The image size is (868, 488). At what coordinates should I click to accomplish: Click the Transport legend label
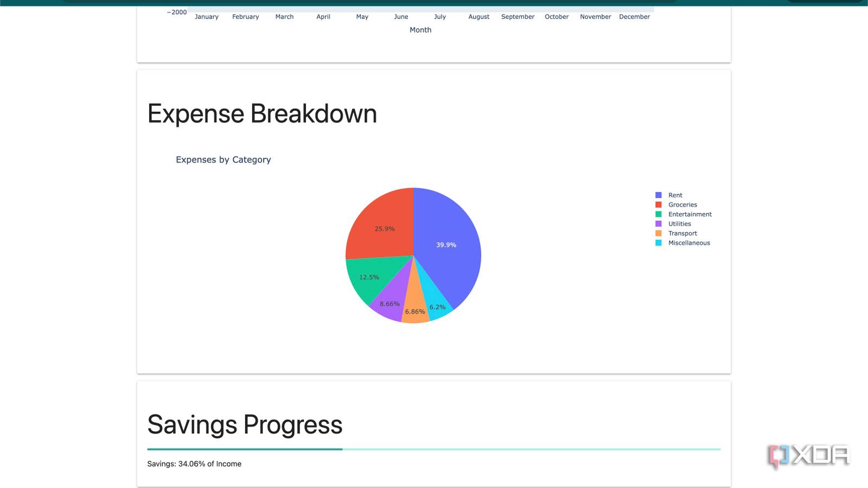click(x=682, y=233)
